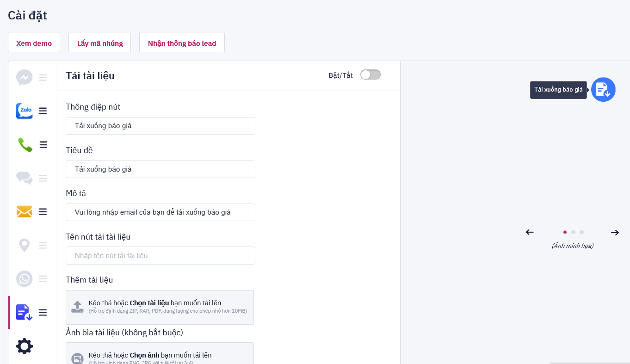Click the blue document download preview button

(x=603, y=89)
